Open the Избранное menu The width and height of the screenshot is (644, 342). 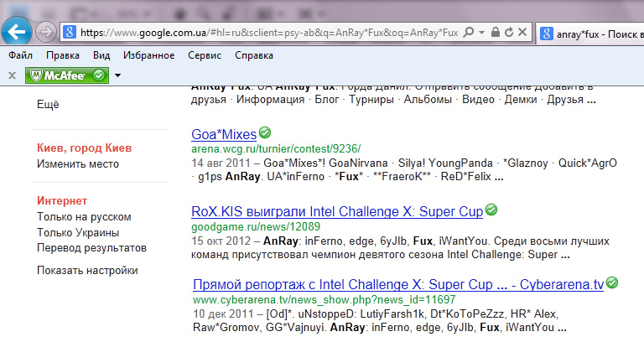coord(148,55)
